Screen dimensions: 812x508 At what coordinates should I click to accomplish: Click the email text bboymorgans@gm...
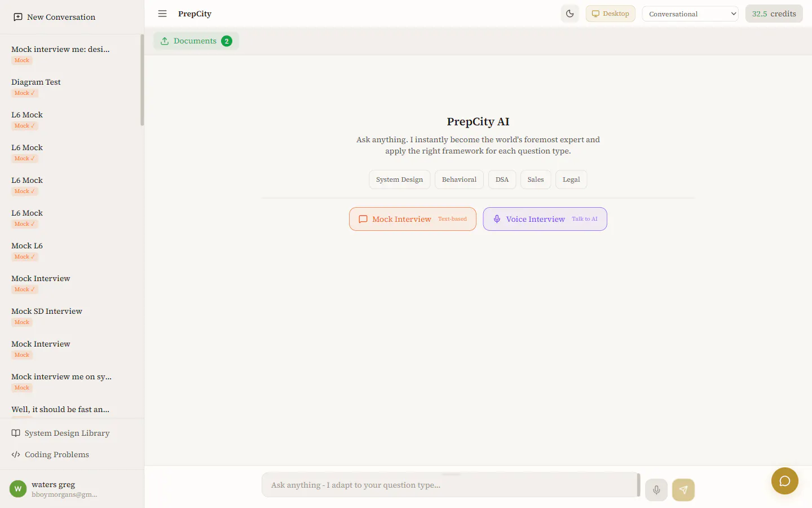64,494
